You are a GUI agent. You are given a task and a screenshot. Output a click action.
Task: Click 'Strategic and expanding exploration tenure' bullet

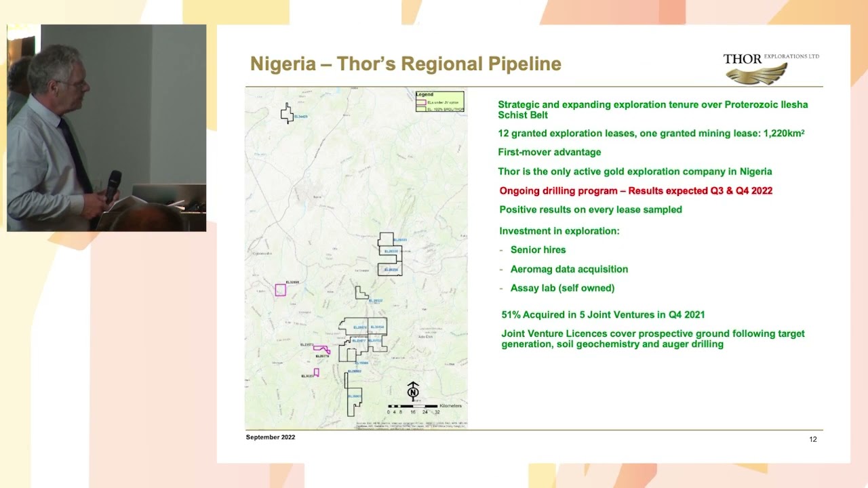point(653,110)
